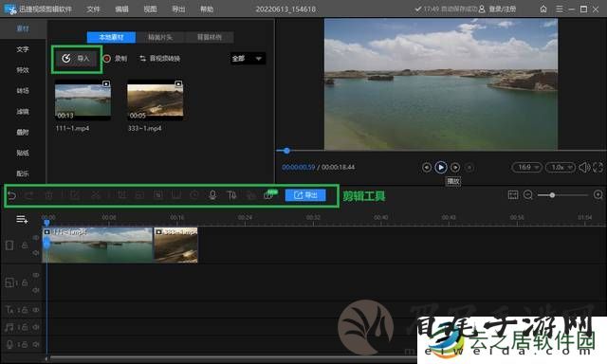Image resolution: width=607 pixels, height=364 pixels.
Task: Click the zoom out magnifier on timeline
Action: [528, 195]
